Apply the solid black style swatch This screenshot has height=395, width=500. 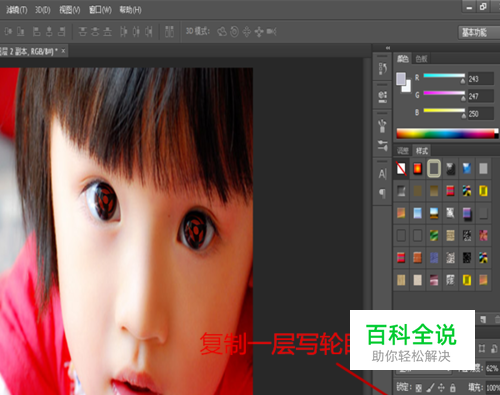pyautogui.click(x=467, y=257)
